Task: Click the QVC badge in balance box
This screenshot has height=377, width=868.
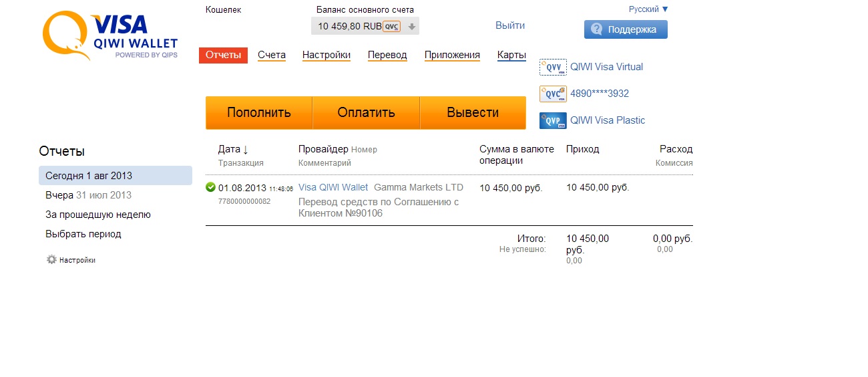Action: click(392, 27)
